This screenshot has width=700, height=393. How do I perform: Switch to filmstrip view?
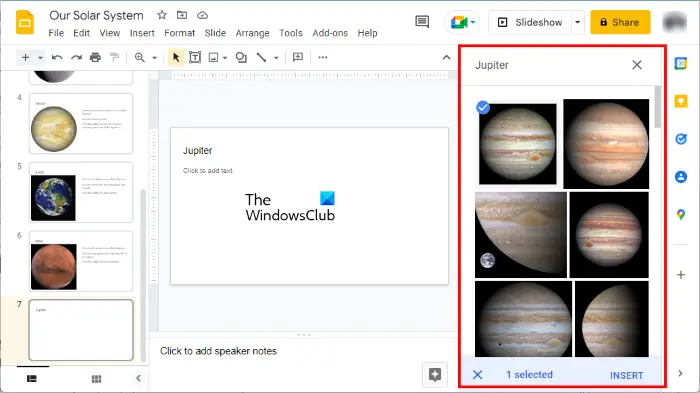[32, 379]
